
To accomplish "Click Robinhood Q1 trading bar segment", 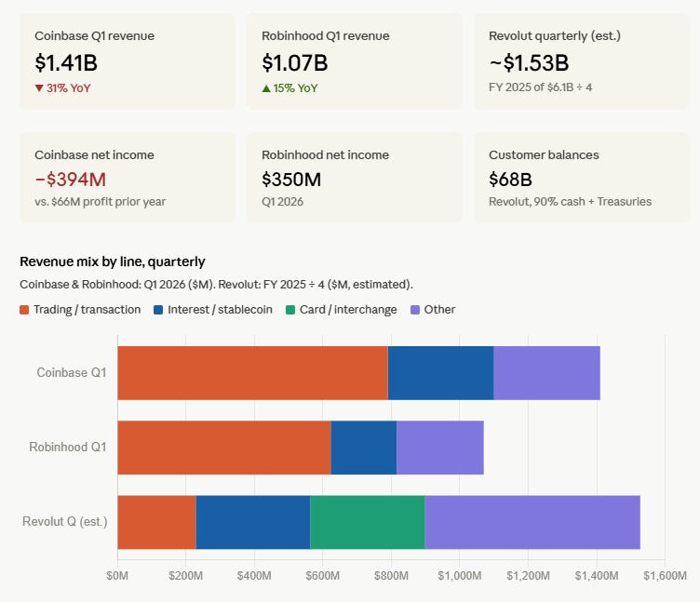I will pyautogui.click(x=224, y=448).
